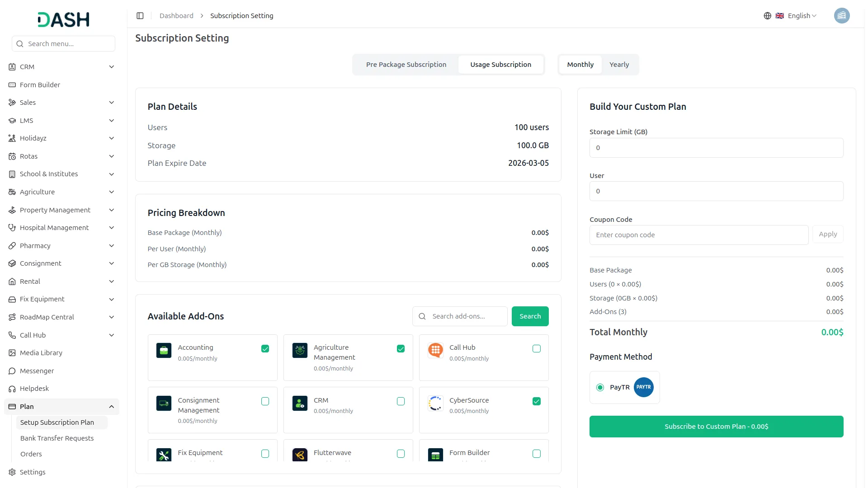Click the Rotas sidebar icon
Screen dimensions: 868x488
pos(12,156)
